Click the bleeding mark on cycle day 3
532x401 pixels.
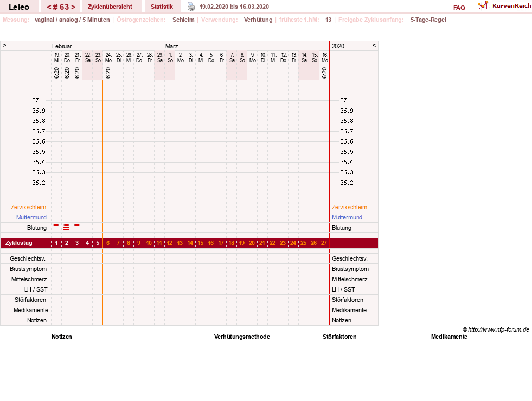coord(77,225)
